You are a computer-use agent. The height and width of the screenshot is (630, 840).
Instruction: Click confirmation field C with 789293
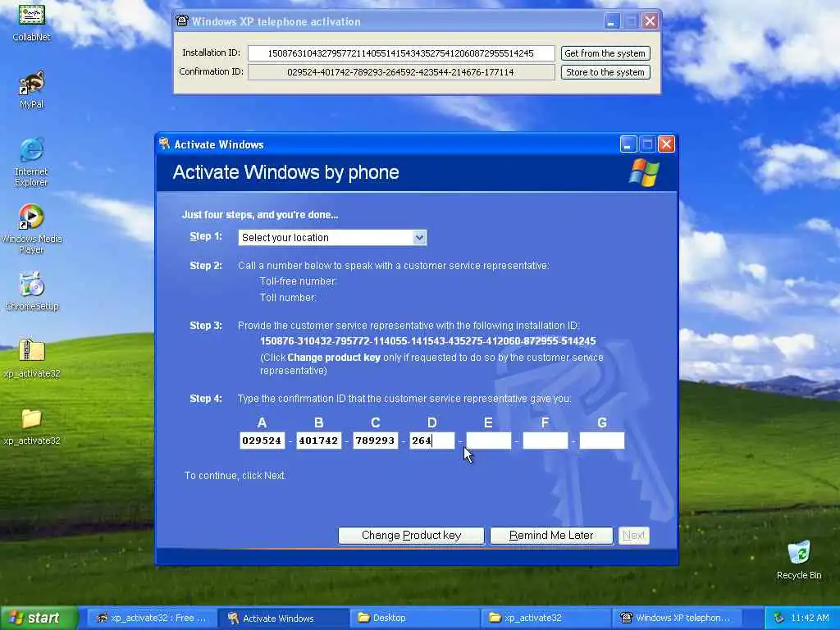click(x=376, y=441)
